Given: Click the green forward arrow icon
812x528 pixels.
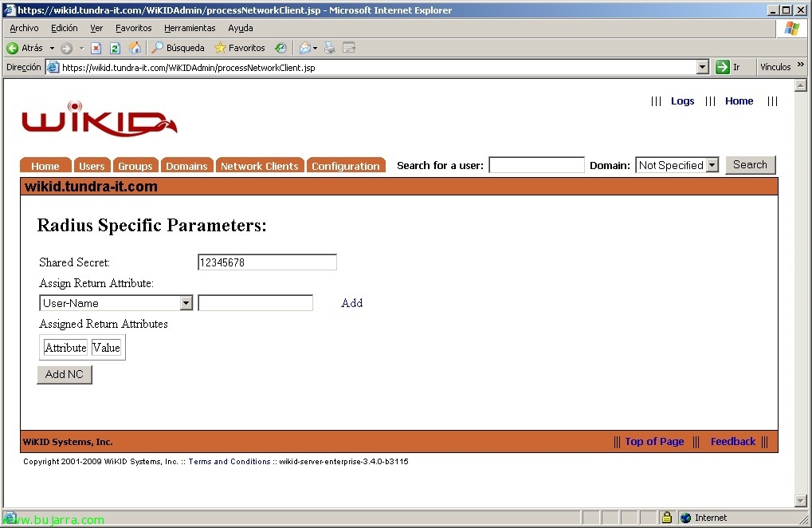Looking at the screenshot, I should [x=66, y=48].
